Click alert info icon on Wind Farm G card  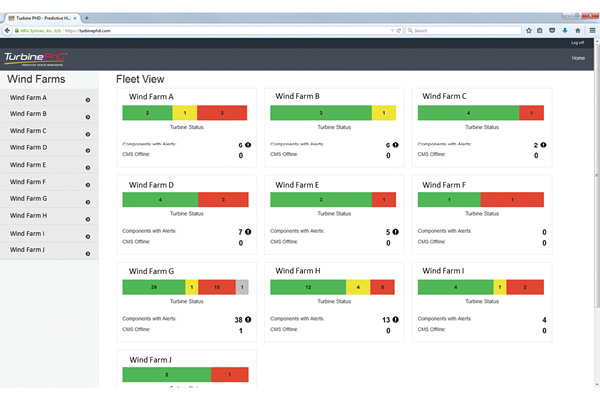tap(248, 319)
